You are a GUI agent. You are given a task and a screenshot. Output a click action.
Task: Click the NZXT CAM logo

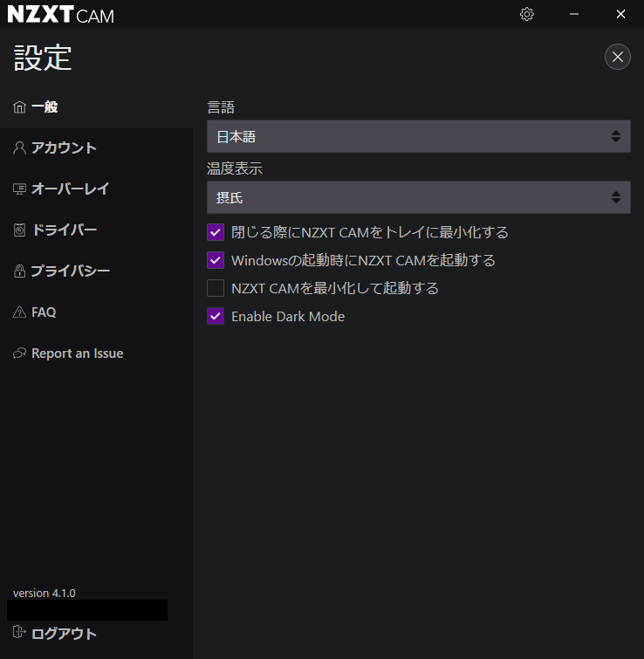[x=61, y=14]
